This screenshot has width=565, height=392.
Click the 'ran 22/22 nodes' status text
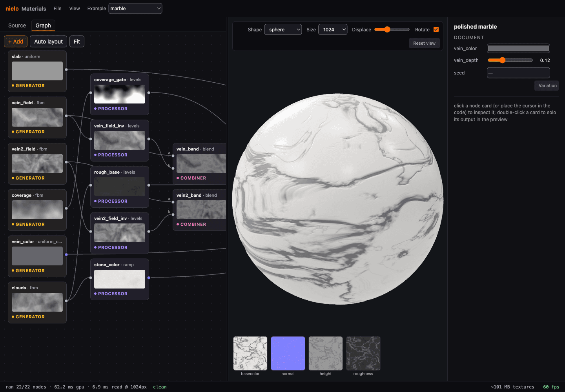click(x=26, y=387)
